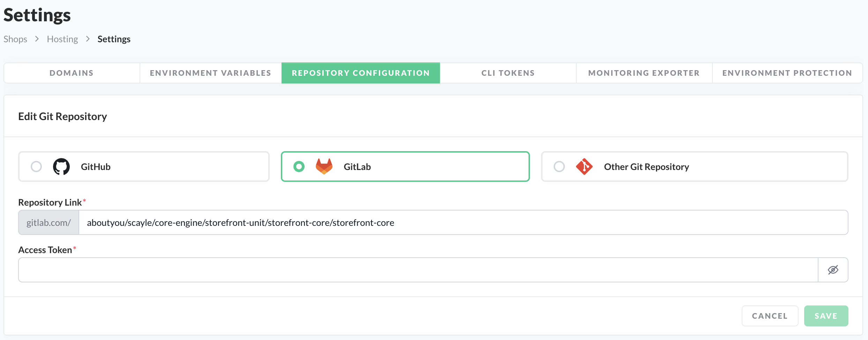Click the gitlab.com/ prefix box
Viewport: 868px width, 340px height.
click(49, 223)
